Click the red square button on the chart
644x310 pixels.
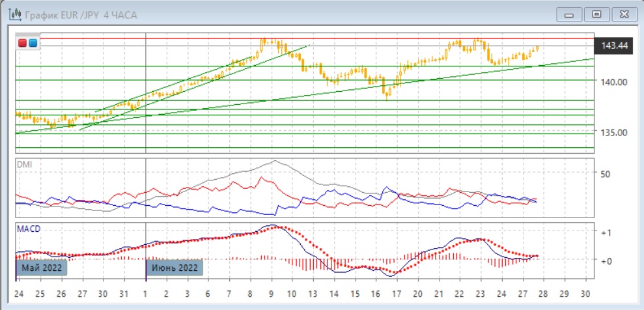(23, 43)
